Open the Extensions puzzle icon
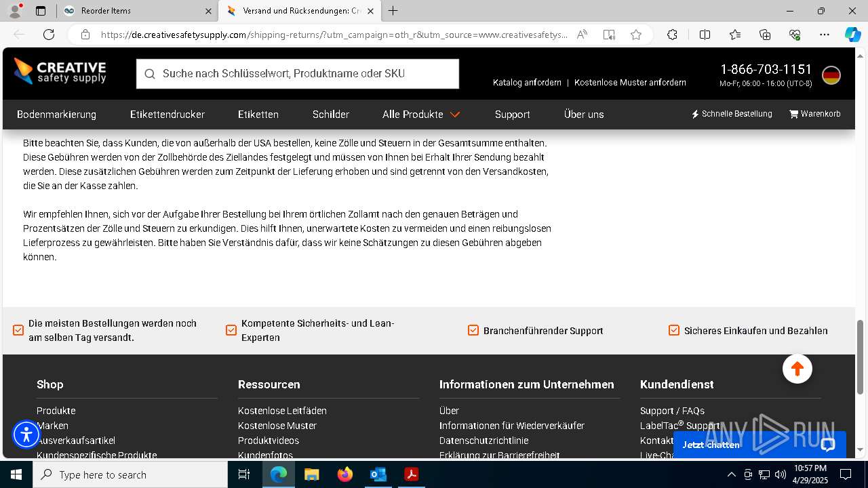The height and width of the screenshot is (488, 868). 672,35
